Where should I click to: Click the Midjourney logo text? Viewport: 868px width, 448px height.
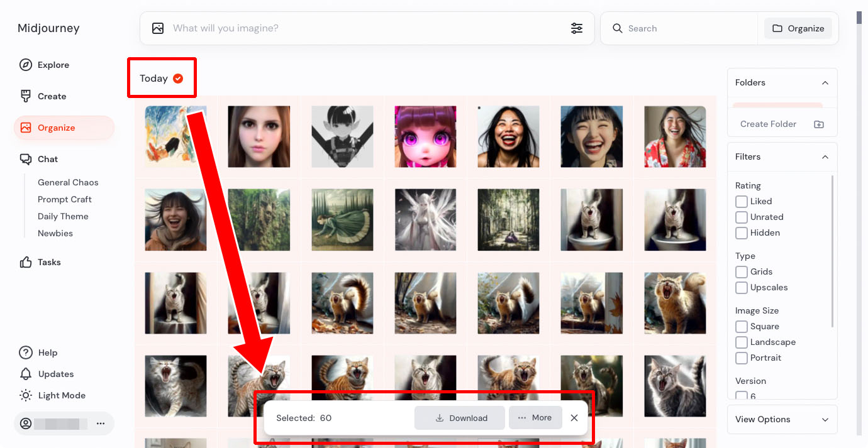48,28
